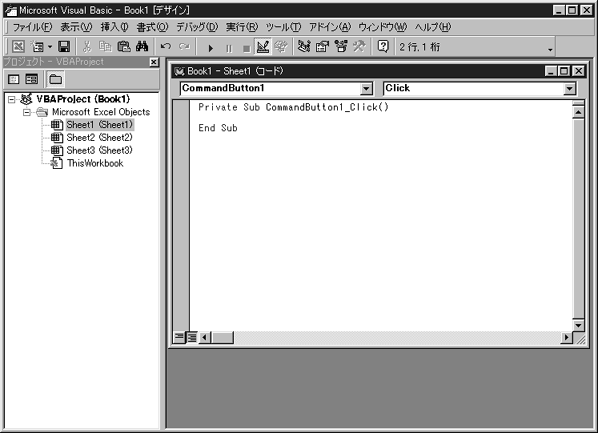Save the project with the floppy icon

click(x=64, y=47)
